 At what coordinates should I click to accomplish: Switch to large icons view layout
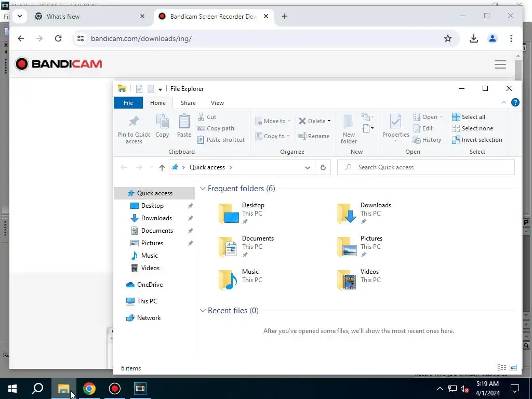(513, 367)
